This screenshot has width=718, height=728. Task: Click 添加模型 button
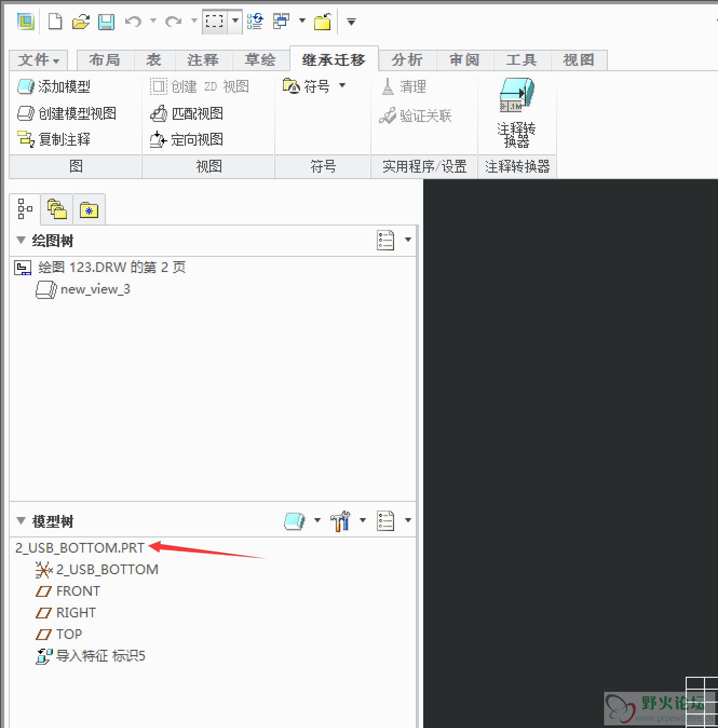(53, 86)
